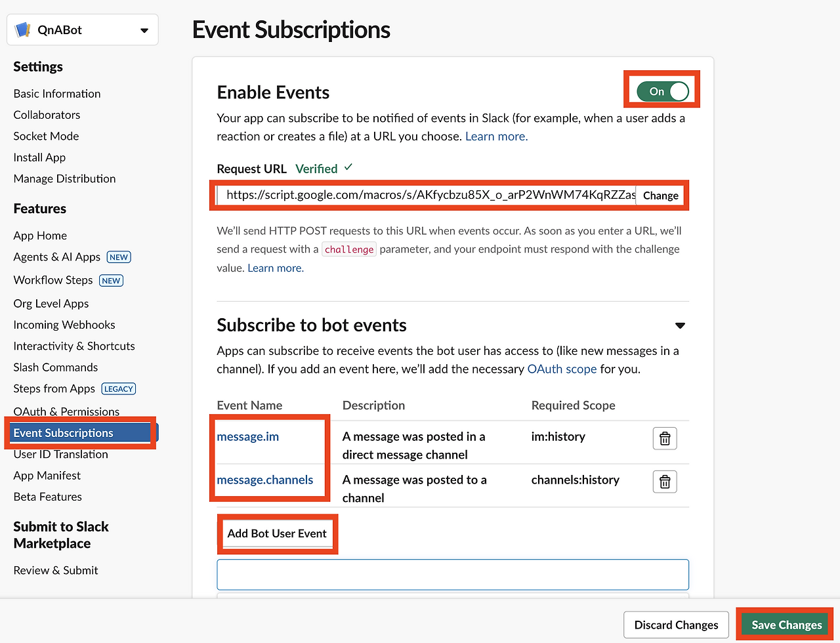Open Basic Information settings
Viewport: 840px width, 643px height.
click(57, 94)
